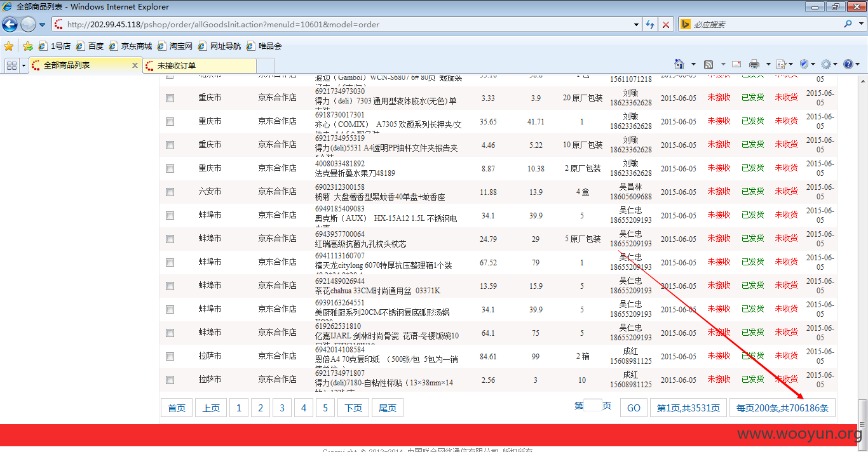Go to first page with 首页
The height and width of the screenshot is (452, 868).
177,408
